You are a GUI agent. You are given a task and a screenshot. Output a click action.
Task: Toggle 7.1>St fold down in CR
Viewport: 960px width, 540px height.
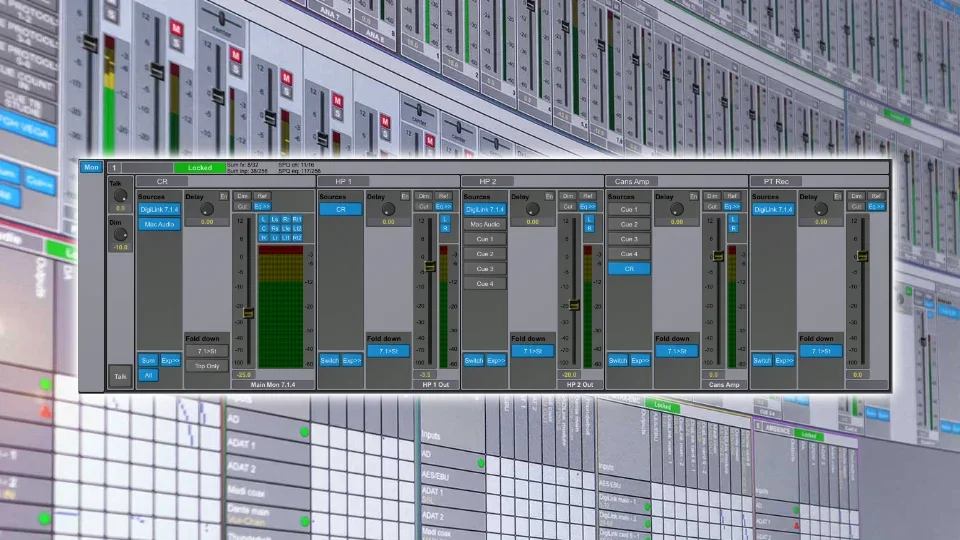(x=207, y=351)
